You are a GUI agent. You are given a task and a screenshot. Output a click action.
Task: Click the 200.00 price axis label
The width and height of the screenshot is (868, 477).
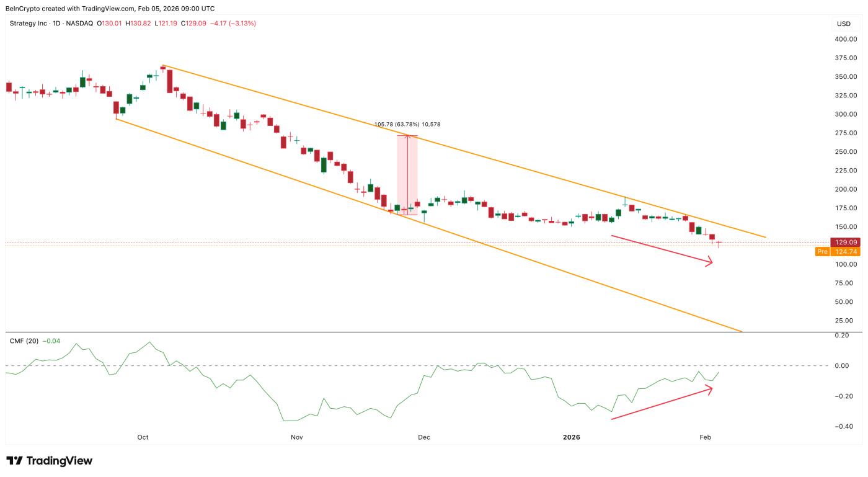[846, 189]
